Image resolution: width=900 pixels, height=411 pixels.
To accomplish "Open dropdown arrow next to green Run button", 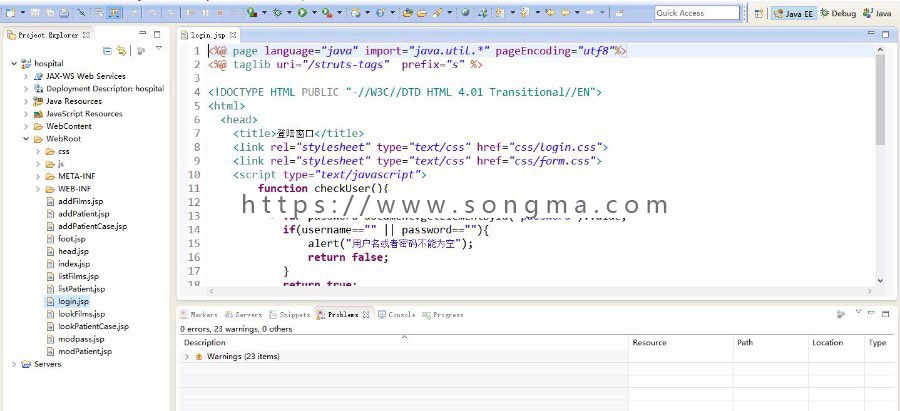I will pyautogui.click(x=314, y=12).
